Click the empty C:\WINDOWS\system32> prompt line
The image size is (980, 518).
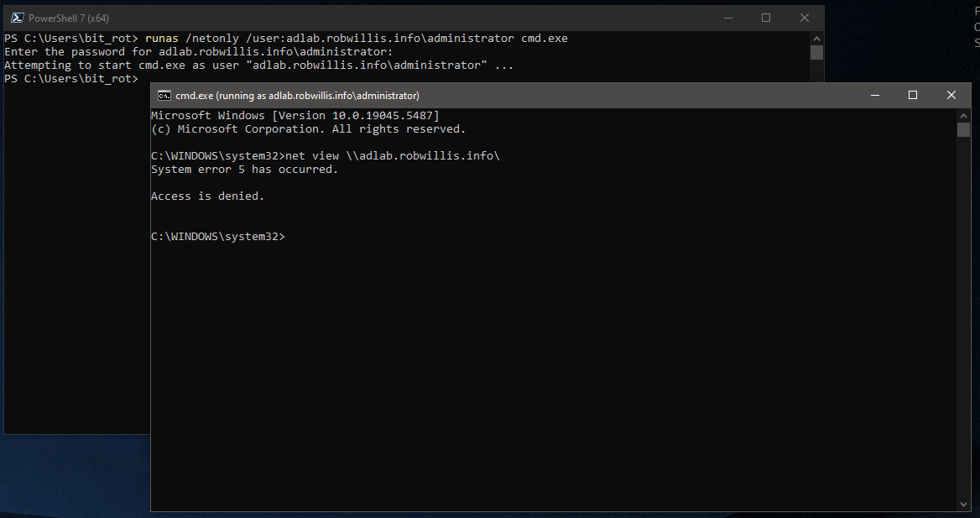(x=218, y=237)
